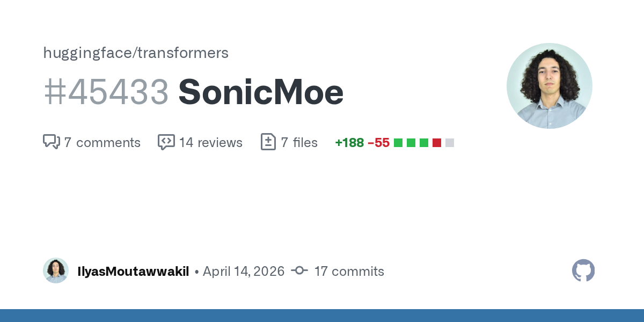Click the git commit node icon
Viewport: 644px width, 322px height.
pos(299,271)
